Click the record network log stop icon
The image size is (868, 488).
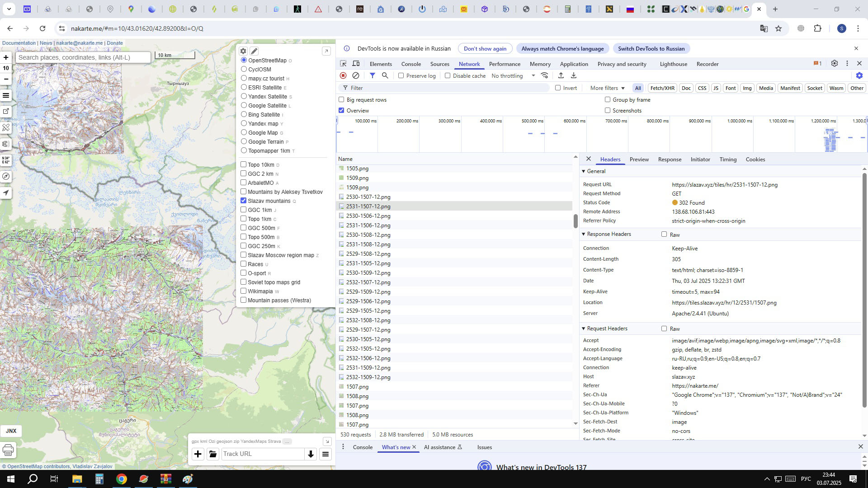click(343, 75)
